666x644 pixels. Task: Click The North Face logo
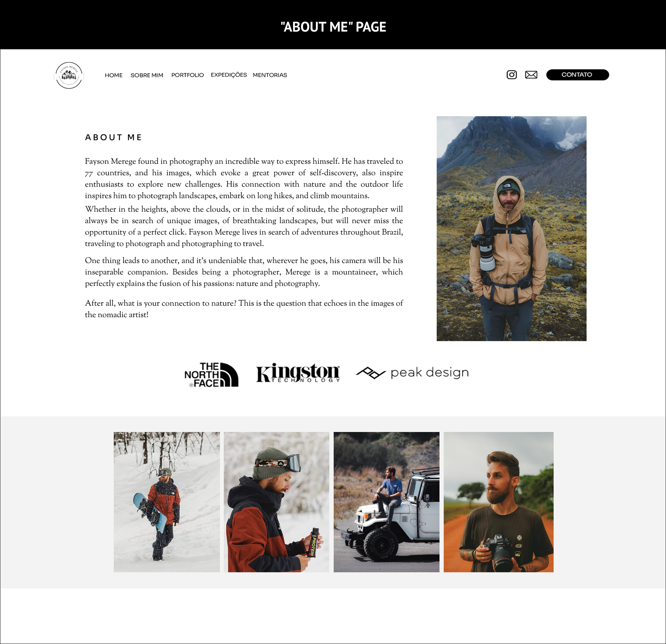[x=211, y=375]
